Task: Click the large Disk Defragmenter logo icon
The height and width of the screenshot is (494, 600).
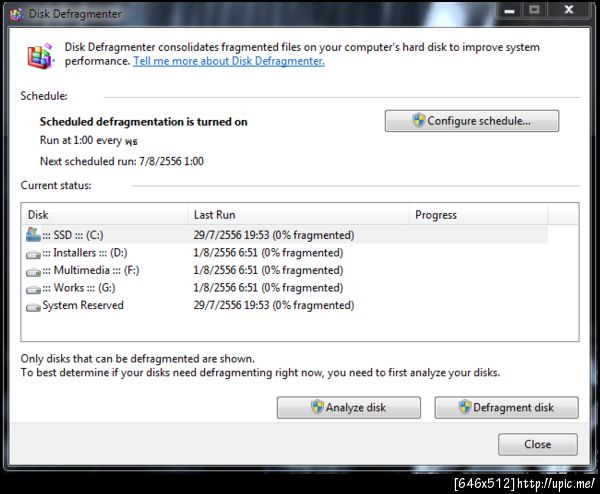Action: tap(41, 56)
